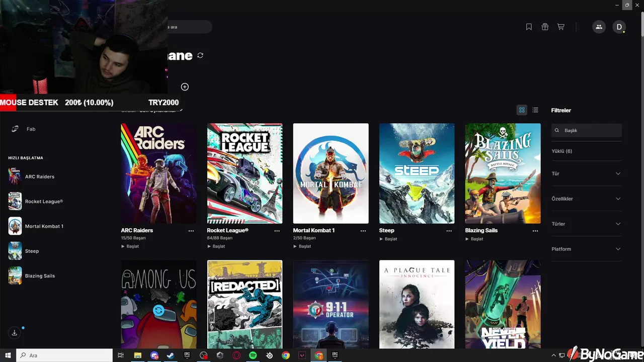The image size is (644, 362).
Task: Click Başlat under Rocket League
Action: pyautogui.click(x=216, y=246)
